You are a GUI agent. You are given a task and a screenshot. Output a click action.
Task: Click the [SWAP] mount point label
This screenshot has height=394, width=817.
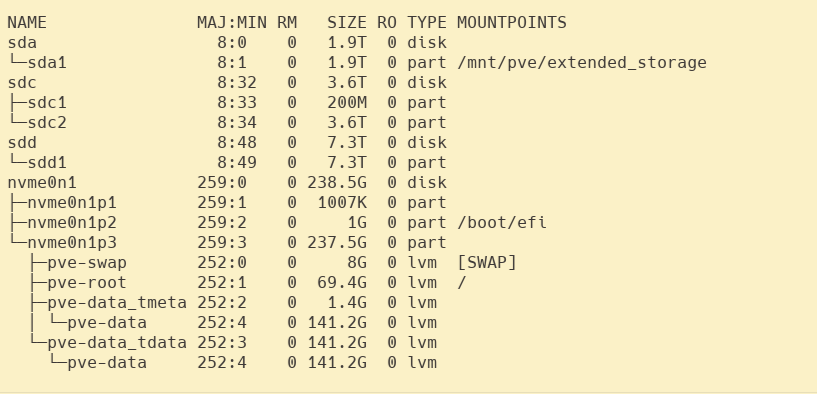pos(487,262)
